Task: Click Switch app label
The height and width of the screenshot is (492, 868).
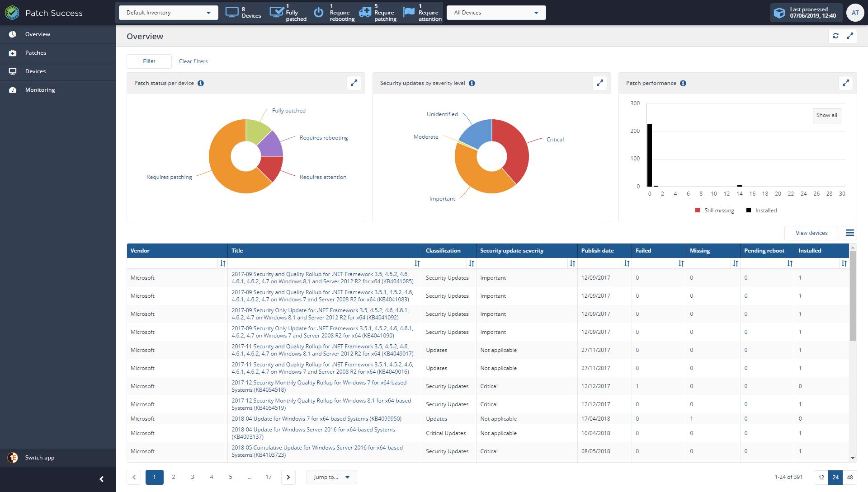Action: click(40, 458)
